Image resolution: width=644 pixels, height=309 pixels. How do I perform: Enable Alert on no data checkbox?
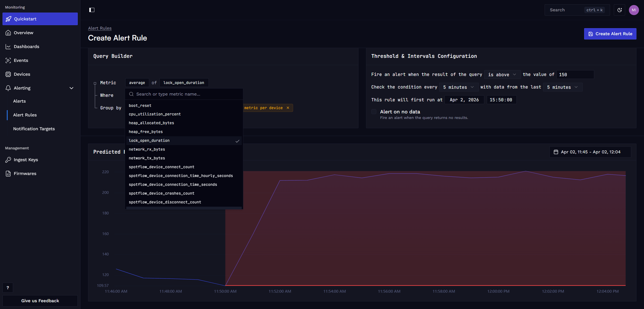pos(374,112)
